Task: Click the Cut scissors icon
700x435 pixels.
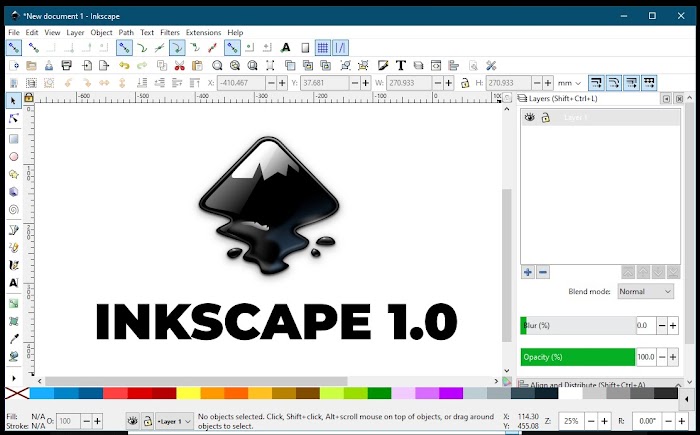Action: click(179, 66)
